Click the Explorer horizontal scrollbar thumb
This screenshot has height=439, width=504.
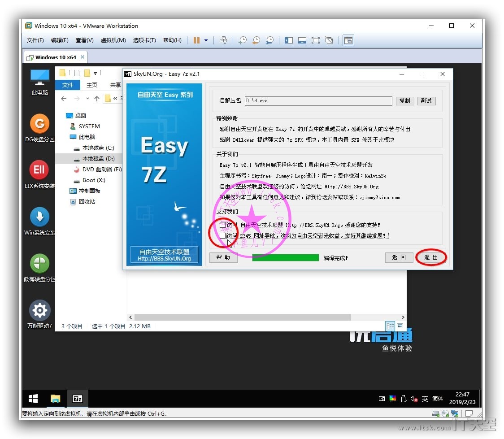click(243, 317)
